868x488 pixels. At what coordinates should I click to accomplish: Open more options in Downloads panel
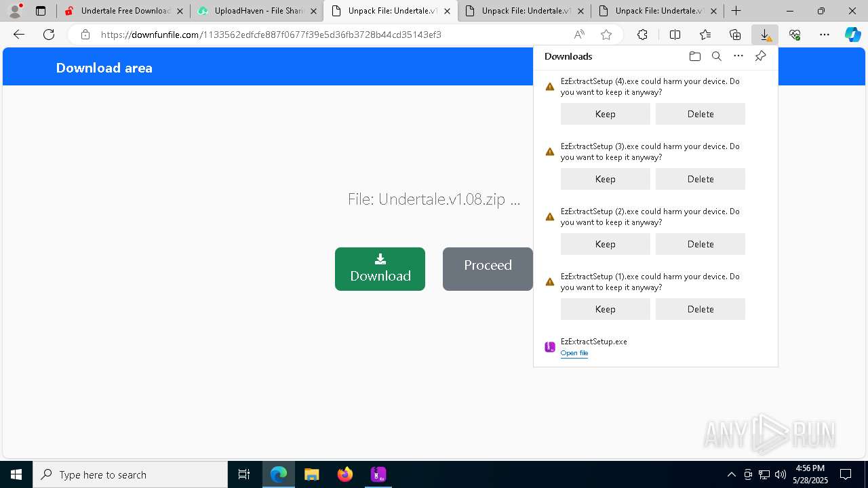click(738, 56)
